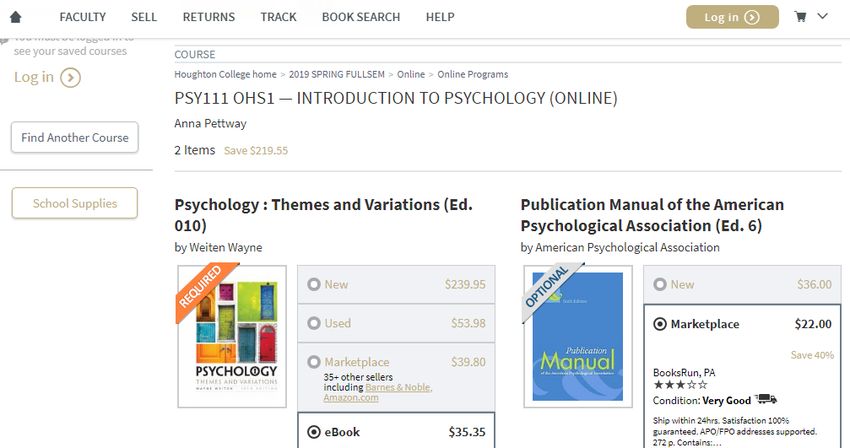Click 'BooksRun, PA' seller text
Viewport: 850px width, 448px height.
tap(684, 373)
